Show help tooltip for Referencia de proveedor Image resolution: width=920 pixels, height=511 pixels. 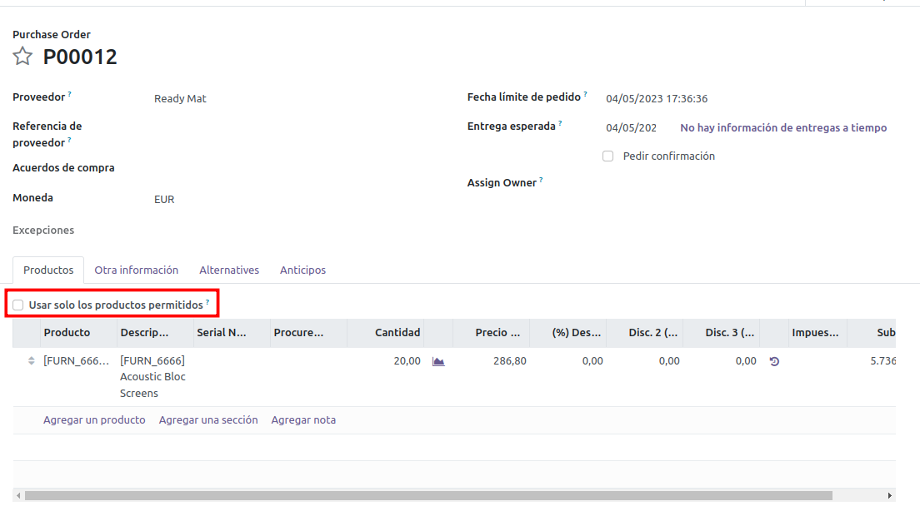pos(69,140)
